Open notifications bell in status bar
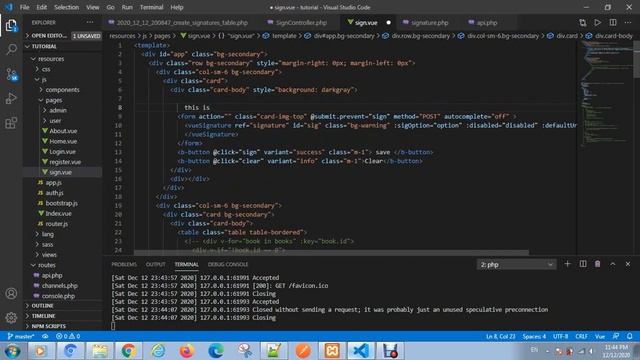 (630, 336)
